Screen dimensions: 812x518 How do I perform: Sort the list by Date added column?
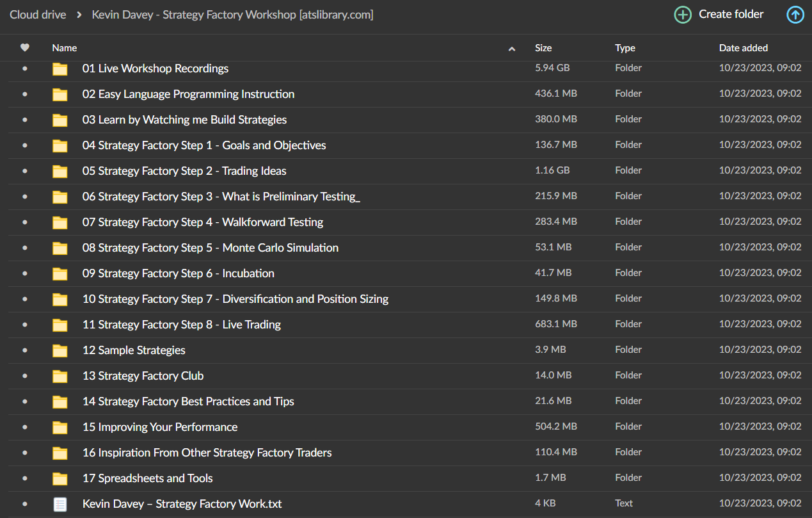point(743,48)
